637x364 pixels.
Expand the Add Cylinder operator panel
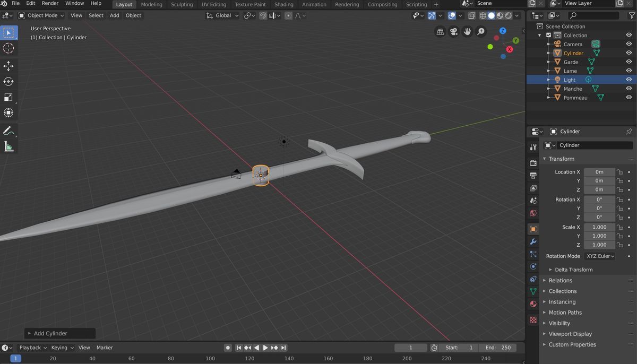tap(60, 333)
